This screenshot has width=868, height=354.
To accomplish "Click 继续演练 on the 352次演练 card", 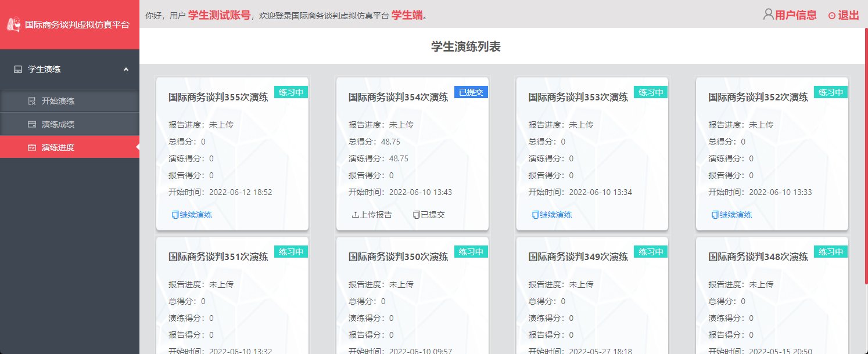I will (x=736, y=215).
